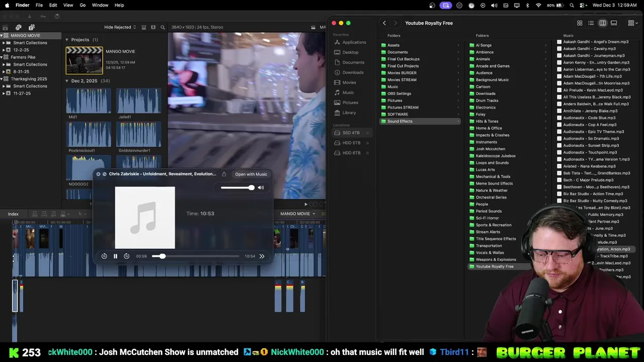This screenshot has width=644, height=362.
Task: Open the View menu
Action: point(68,5)
